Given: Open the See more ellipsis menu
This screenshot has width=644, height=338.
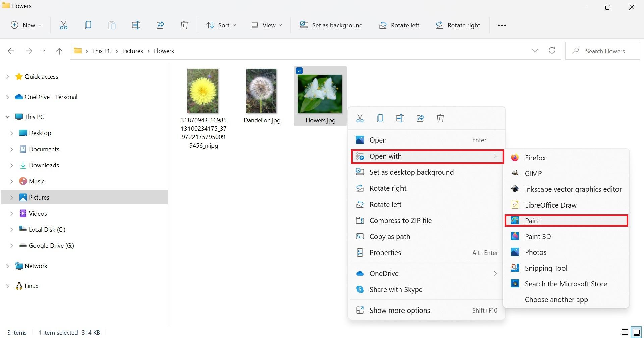Looking at the screenshot, I should 502,25.
